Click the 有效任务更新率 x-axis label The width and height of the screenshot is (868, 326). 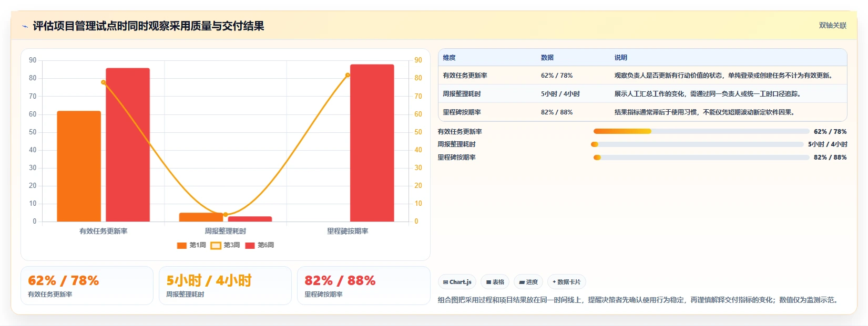click(104, 231)
